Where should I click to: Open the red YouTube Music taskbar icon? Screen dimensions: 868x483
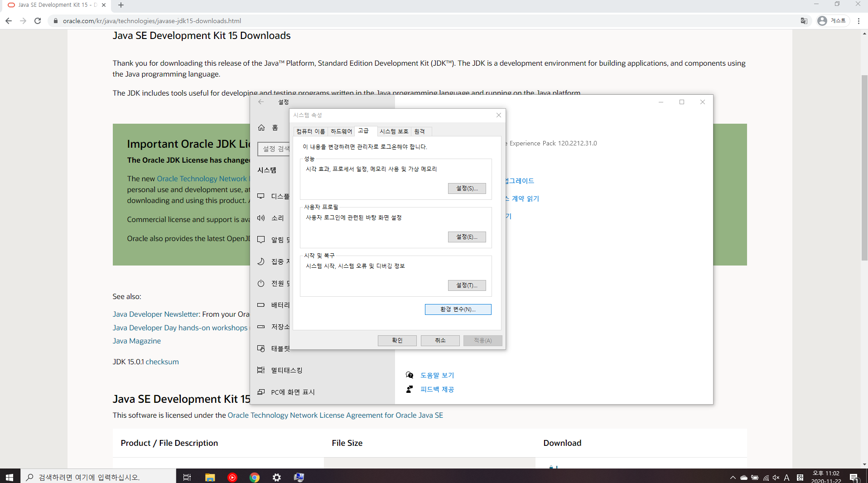[x=232, y=477]
